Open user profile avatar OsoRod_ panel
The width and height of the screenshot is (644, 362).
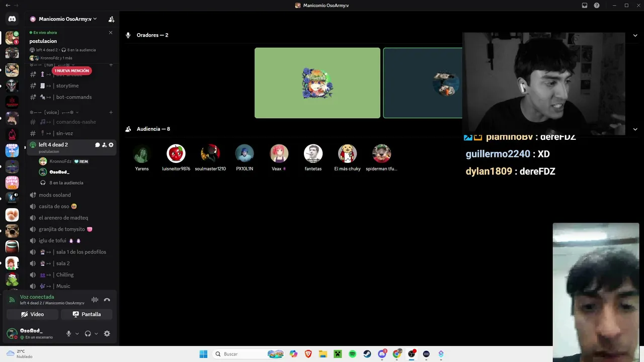point(12,333)
